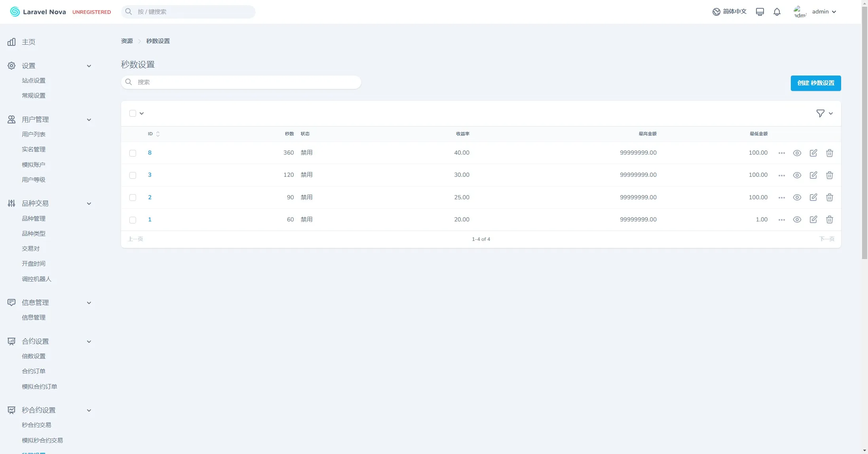
Task: Delete the row with ID 2
Action: click(x=829, y=197)
